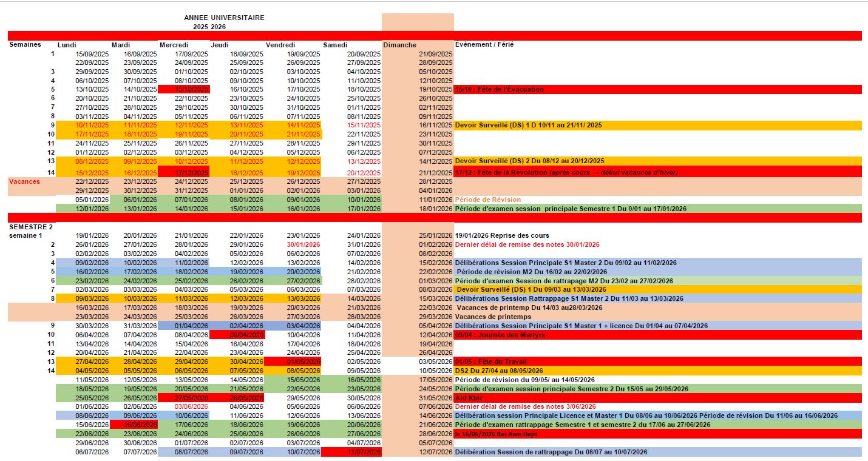Click the red "Vacances" row label

[x=24, y=181]
